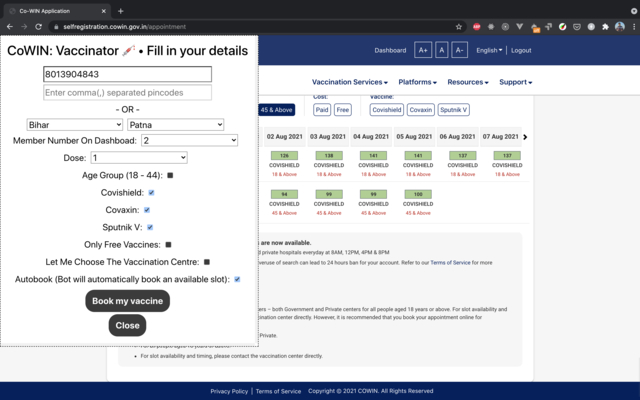The height and width of the screenshot is (400, 640).
Task: Toggle the Paid cost filter
Action: click(322, 110)
